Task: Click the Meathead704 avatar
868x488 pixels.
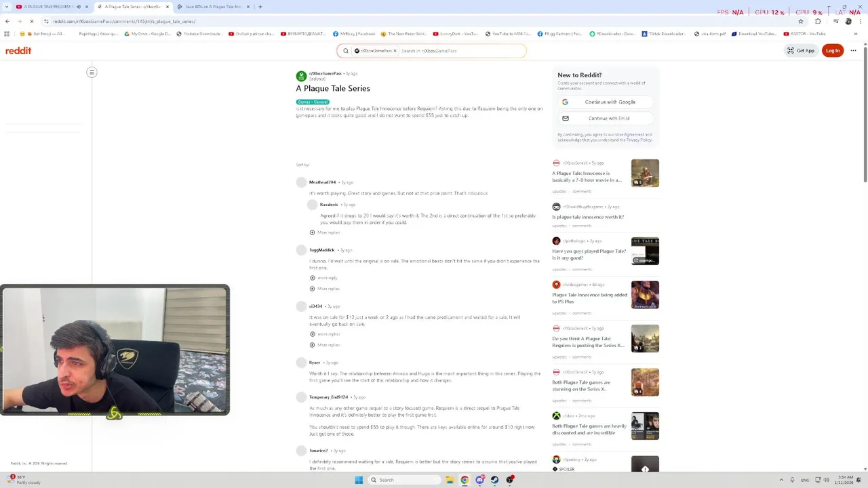Action: (x=301, y=182)
